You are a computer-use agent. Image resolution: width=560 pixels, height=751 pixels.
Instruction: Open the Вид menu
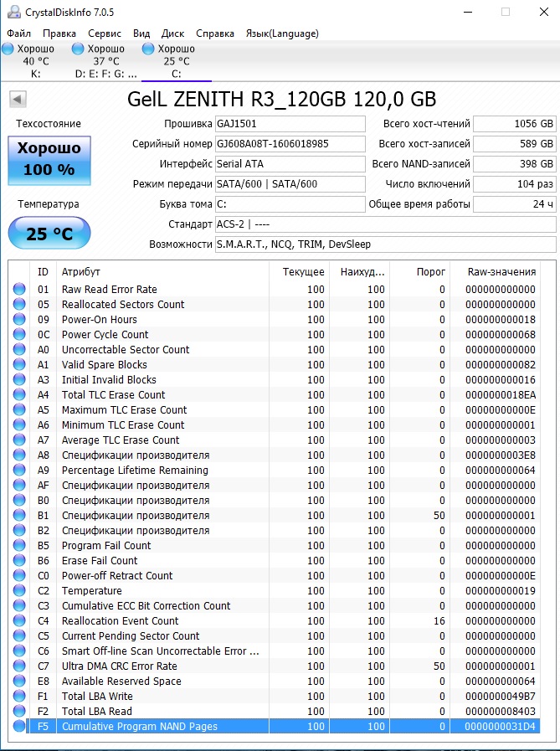click(141, 33)
